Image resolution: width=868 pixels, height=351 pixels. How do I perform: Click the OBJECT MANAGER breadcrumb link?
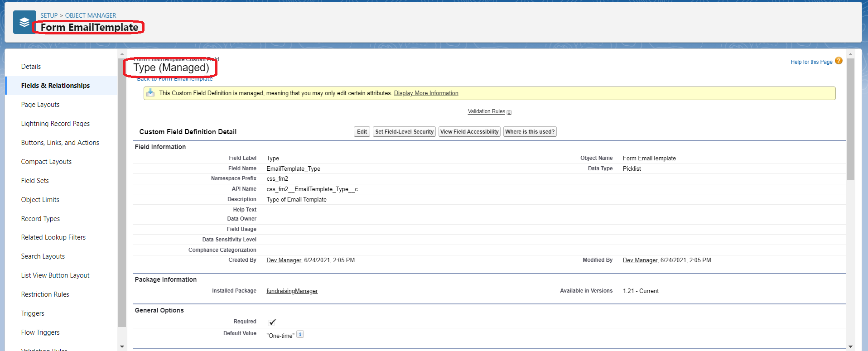point(91,15)
